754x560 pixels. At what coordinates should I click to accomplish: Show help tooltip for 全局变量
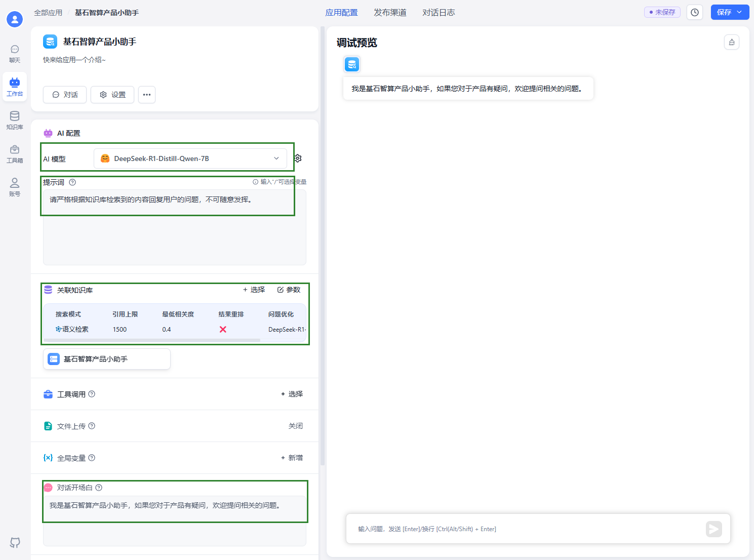click(x=92, y=458)
